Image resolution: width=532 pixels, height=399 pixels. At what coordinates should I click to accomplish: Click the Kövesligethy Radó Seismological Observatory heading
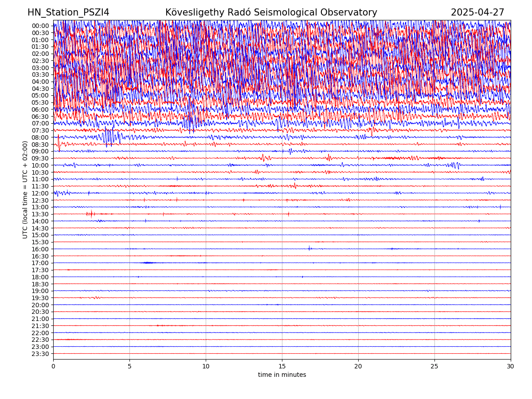pyautogui.click(x=271, y=12)
